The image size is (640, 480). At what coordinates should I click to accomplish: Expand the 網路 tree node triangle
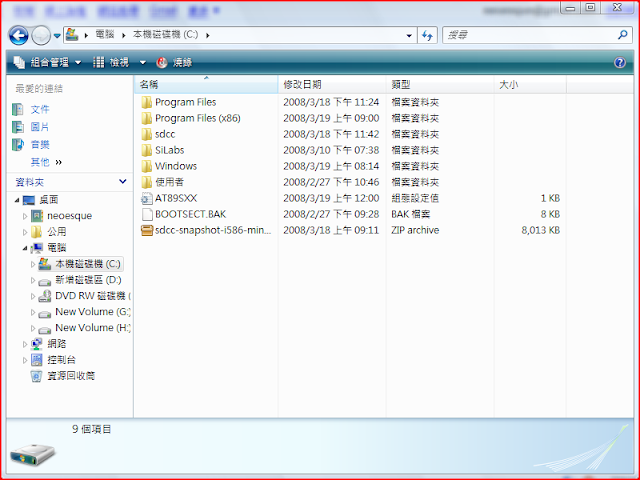click(25, 344)
